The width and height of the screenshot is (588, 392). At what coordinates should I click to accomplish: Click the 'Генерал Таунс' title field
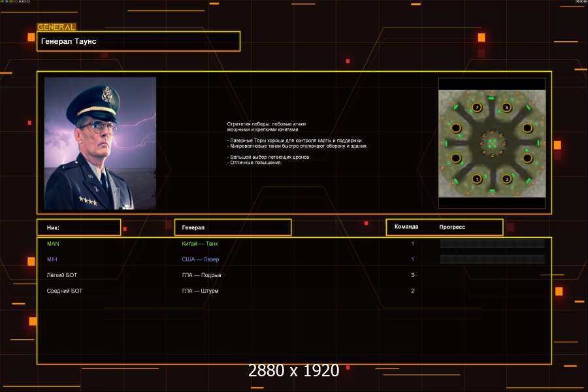(x=139, y=41)
